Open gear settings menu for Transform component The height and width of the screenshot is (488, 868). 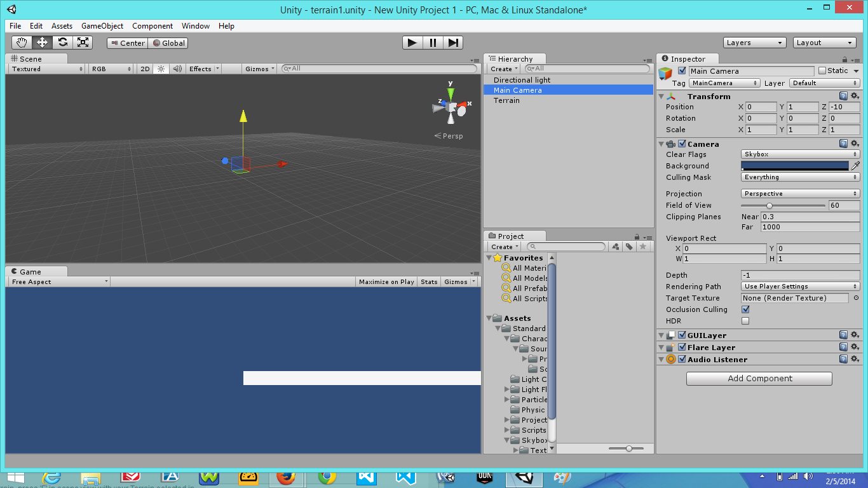855,96
